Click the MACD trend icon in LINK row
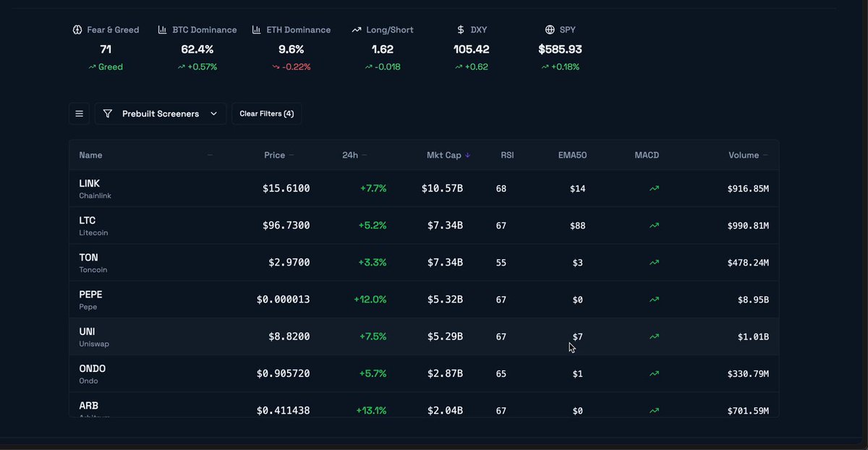The image size is (868, 450). pyautogui.click(x=655, y=188)
